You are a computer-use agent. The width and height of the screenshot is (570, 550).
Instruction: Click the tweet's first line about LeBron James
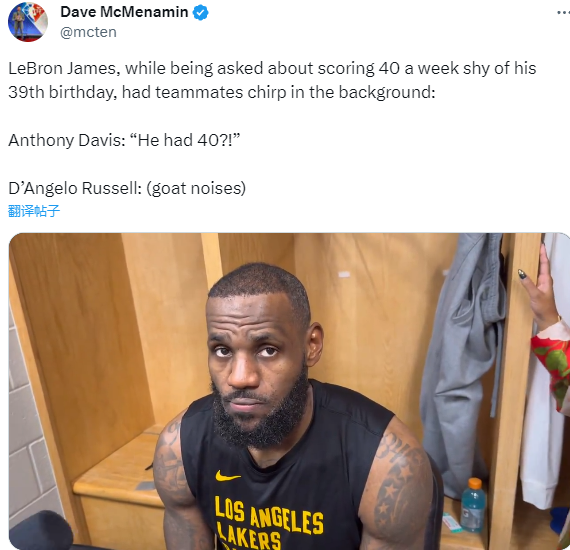[x=272, y=68]
